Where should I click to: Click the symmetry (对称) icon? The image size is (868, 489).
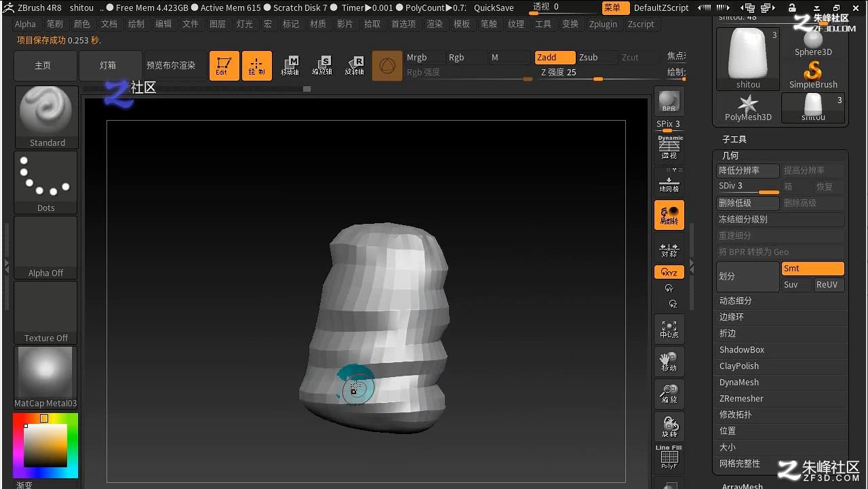(669, 250)
